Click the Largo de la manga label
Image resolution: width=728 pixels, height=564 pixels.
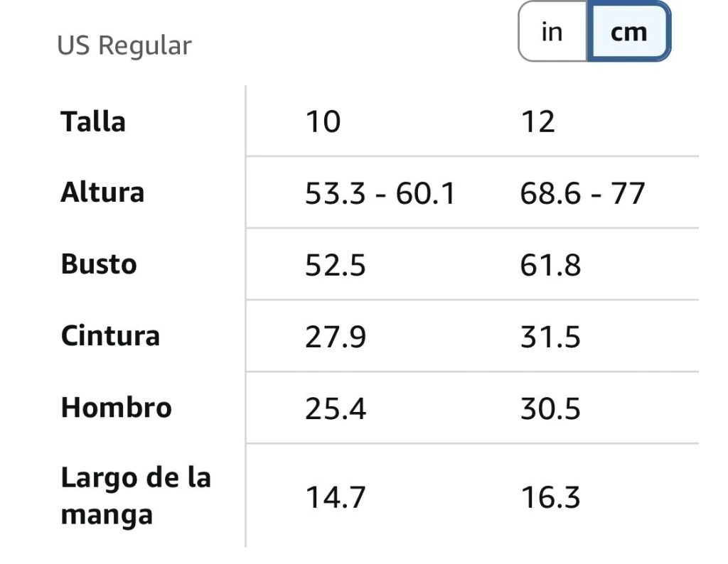coord(136,496)
